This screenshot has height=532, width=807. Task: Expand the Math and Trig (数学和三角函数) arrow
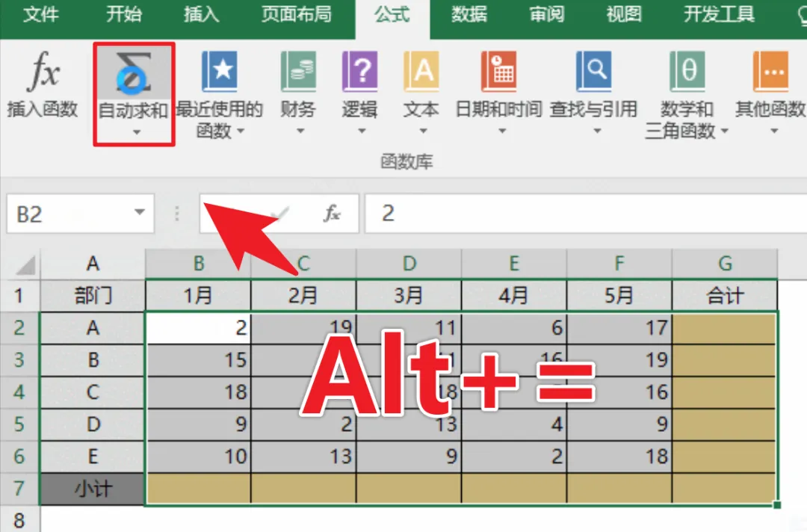point(725,132)
